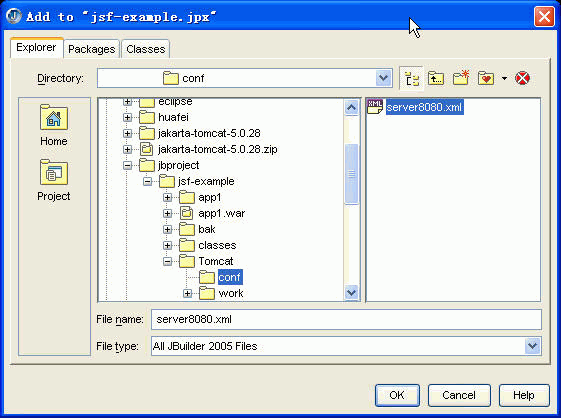Click the red delete icon
The width and height of the screenshot is (561, 418).
coord(522,78)
